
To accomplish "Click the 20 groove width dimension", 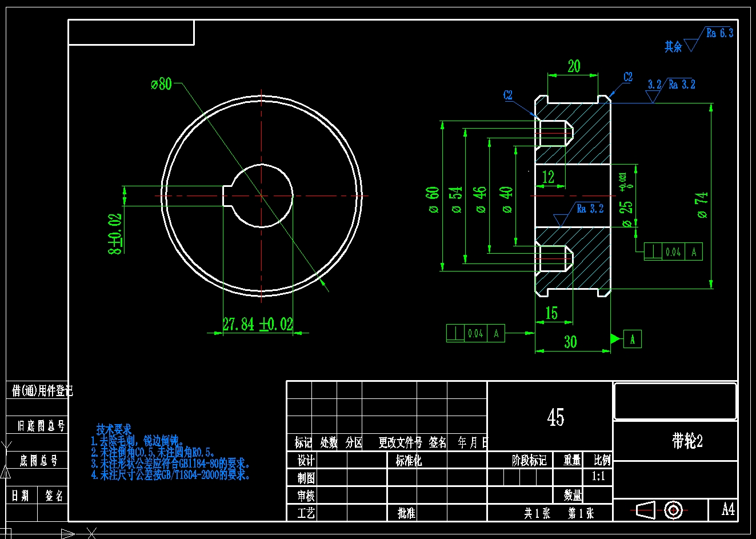I will (574, 66).
